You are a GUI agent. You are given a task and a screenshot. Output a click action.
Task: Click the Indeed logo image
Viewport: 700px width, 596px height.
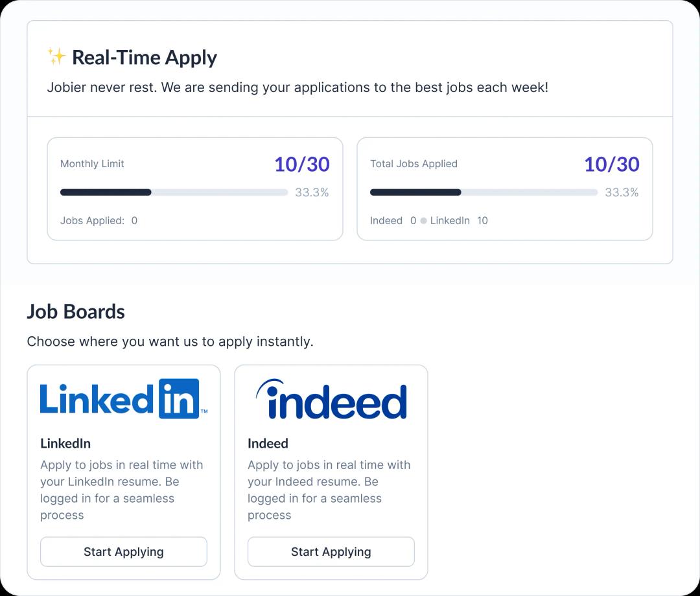[x=331, y=399]
